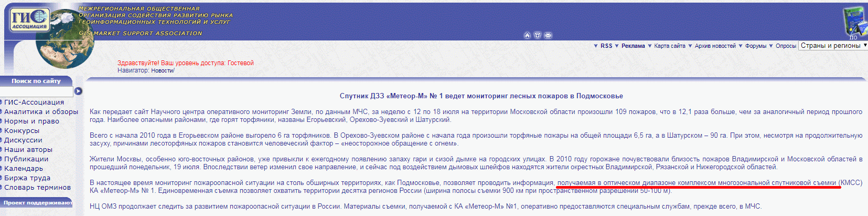Click the envelope email icon in header
This screenshot has width=868, height=216.
[548, 35]
